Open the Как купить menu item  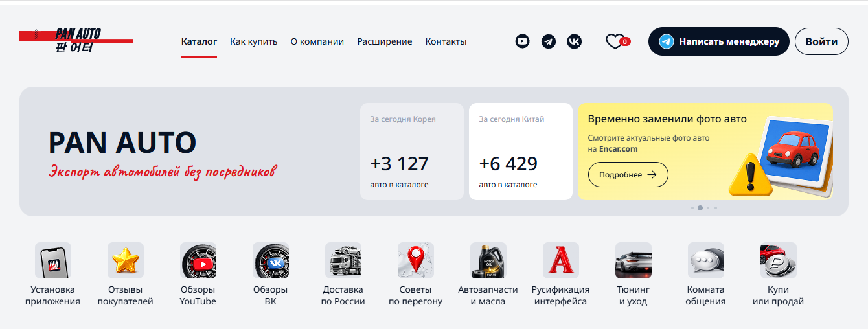[x=254, y=41]
